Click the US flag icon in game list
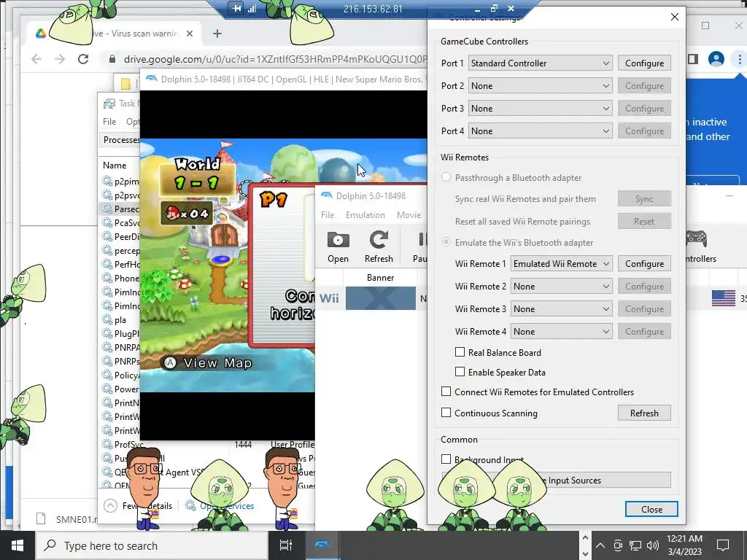The width and height of the screenshot is (747, 560). coord(723,298)
